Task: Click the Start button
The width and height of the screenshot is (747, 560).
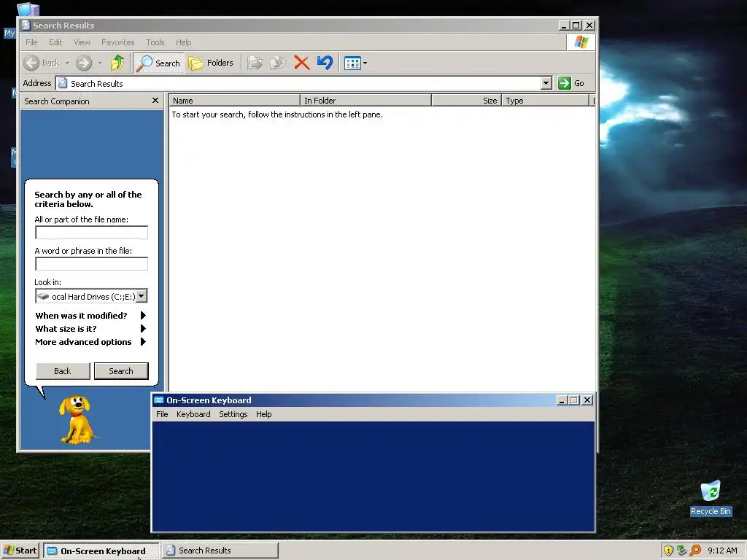Action: tap(20, 551)
